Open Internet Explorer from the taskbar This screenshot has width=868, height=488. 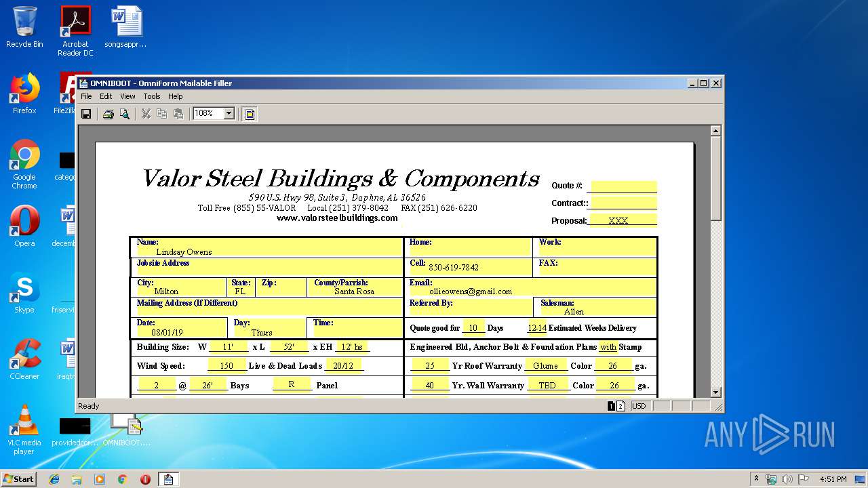coord(54,479)
